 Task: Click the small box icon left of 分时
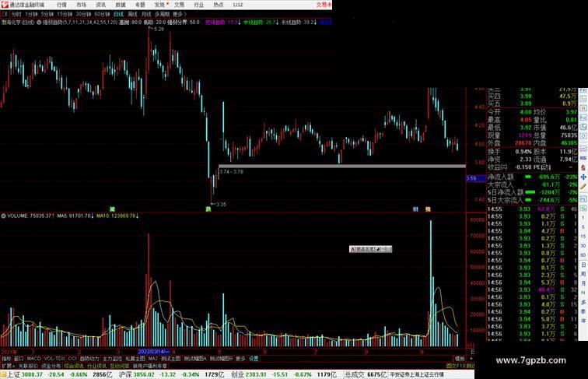click(5, 14)
